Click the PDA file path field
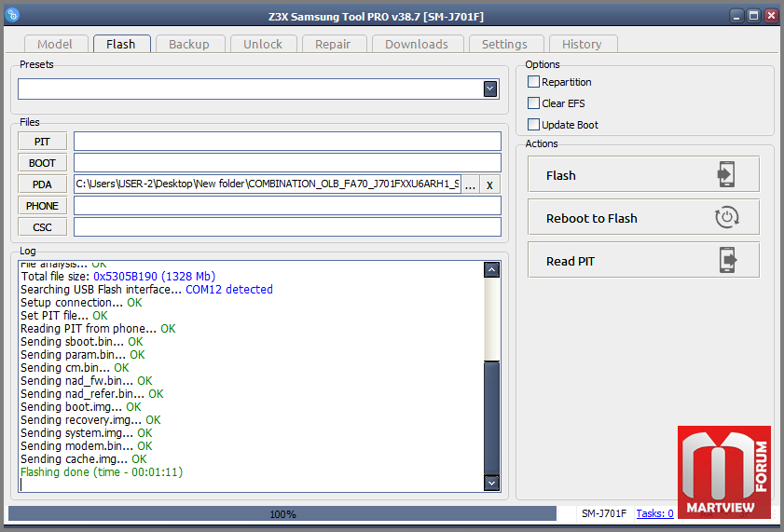 (267, 184)
